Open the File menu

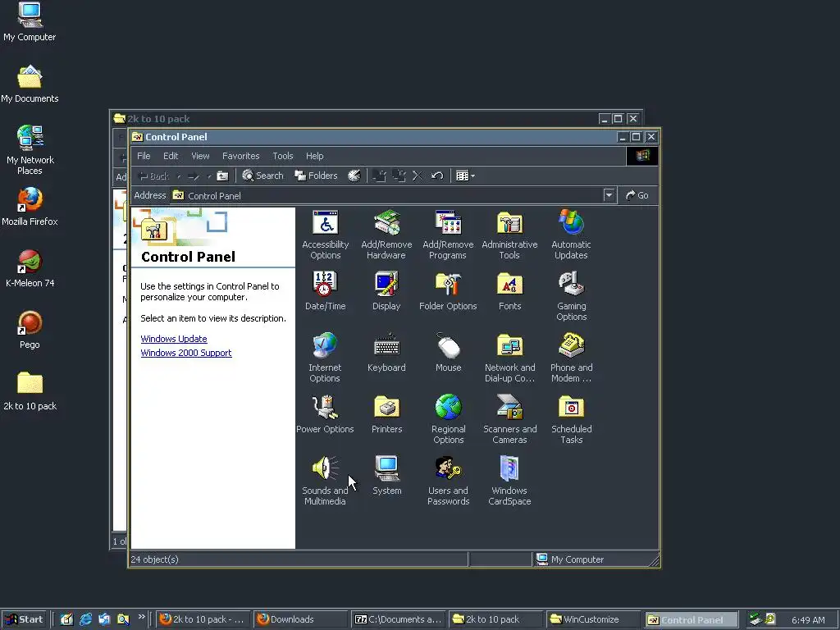tap(144, 156)
